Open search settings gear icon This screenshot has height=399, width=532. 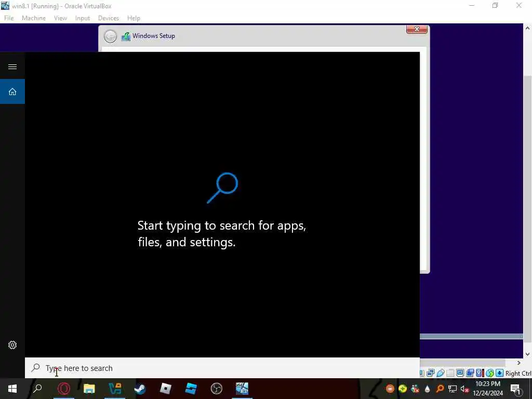[x=12, y=345]
